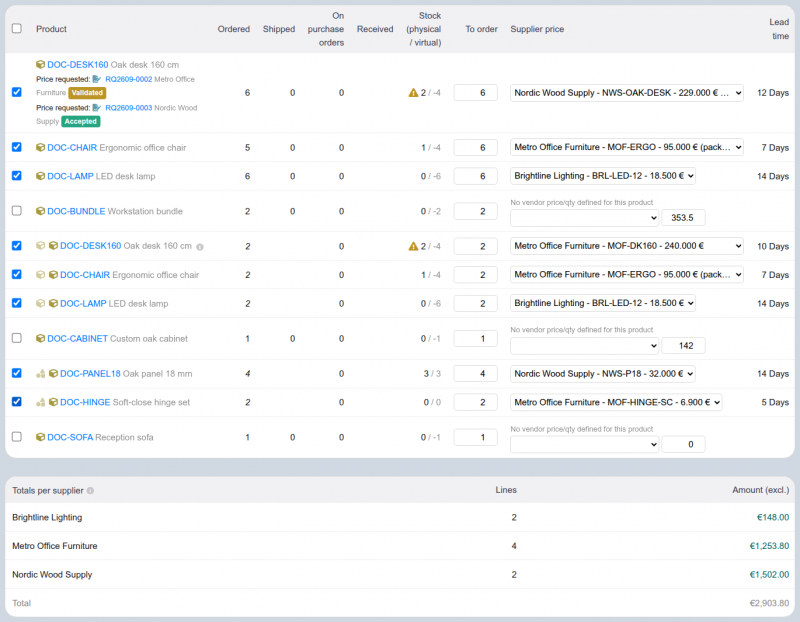This screenshot has width=800, height=622.
Task: Uncheck the DOC-PANEL18 Oak panel row
Action: click(17, 373)
